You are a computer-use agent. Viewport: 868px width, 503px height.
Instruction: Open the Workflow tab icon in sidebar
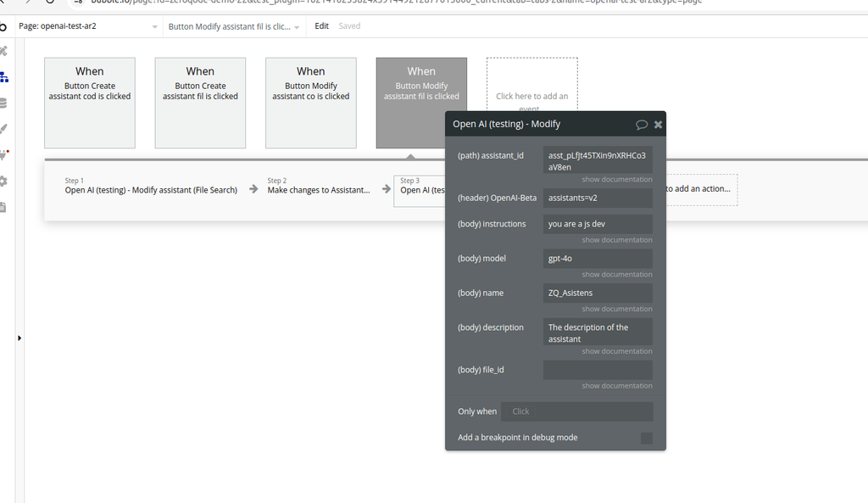click(4, 77)
